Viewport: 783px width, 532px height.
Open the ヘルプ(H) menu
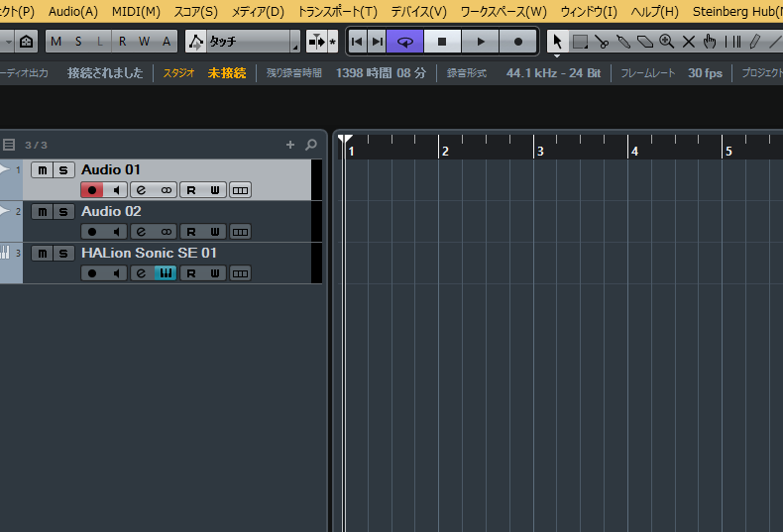pyautogui.click(x=655, y=11)
